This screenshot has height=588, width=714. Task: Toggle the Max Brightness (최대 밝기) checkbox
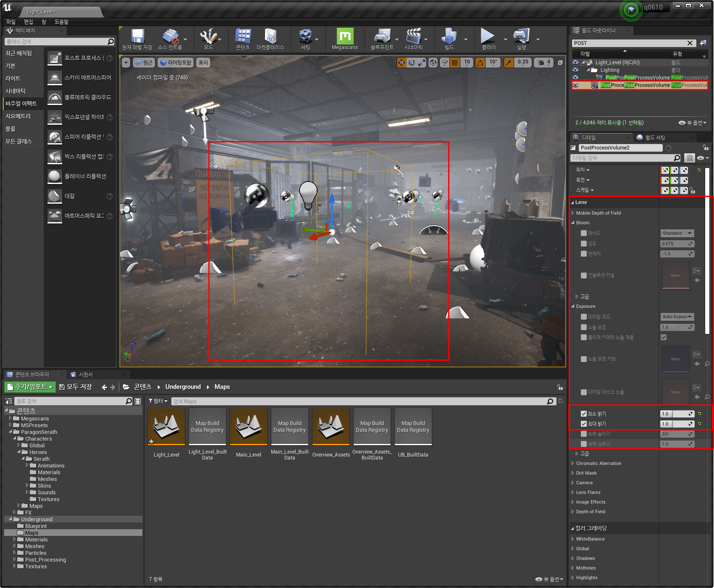click(x=584, y=424)
